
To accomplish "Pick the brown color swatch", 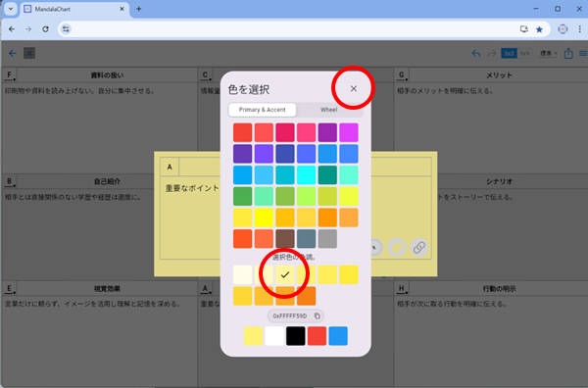I will 285,239.
